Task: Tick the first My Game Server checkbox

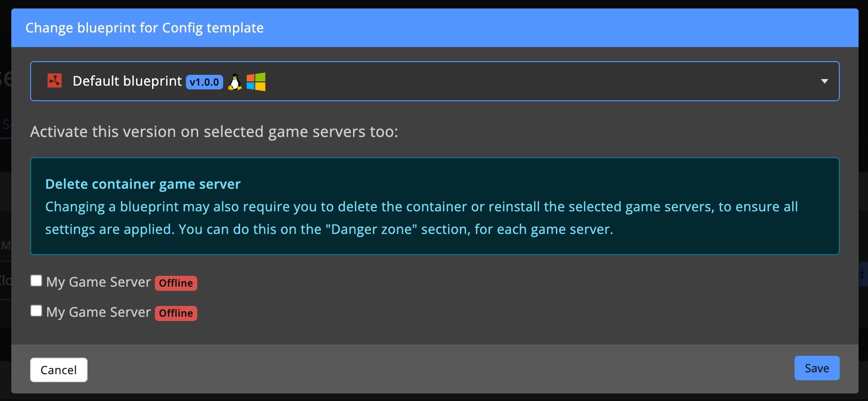Action: pyautogui.click(x=36, y=281)
